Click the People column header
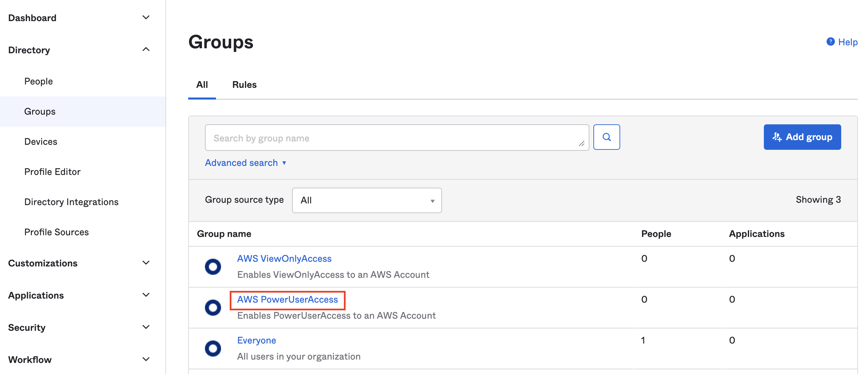The height and width of the screenshot is (374, 868). 656,234
